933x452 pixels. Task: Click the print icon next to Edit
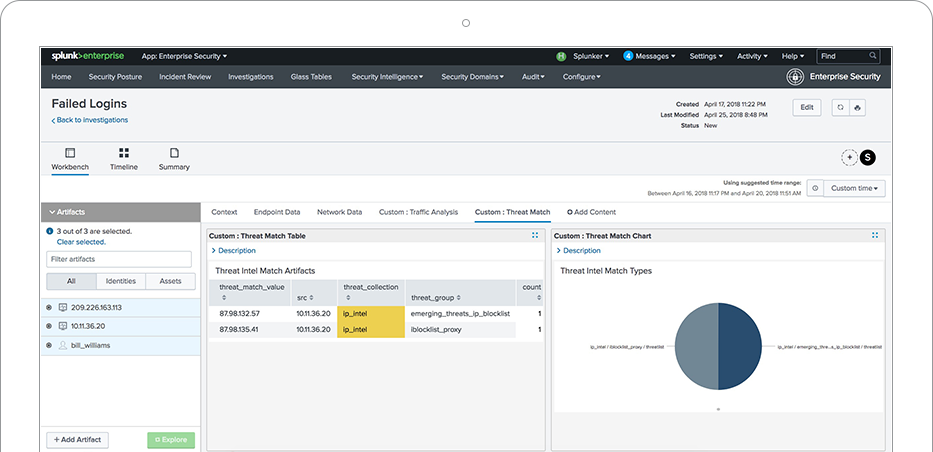click(x=857, y=108)
